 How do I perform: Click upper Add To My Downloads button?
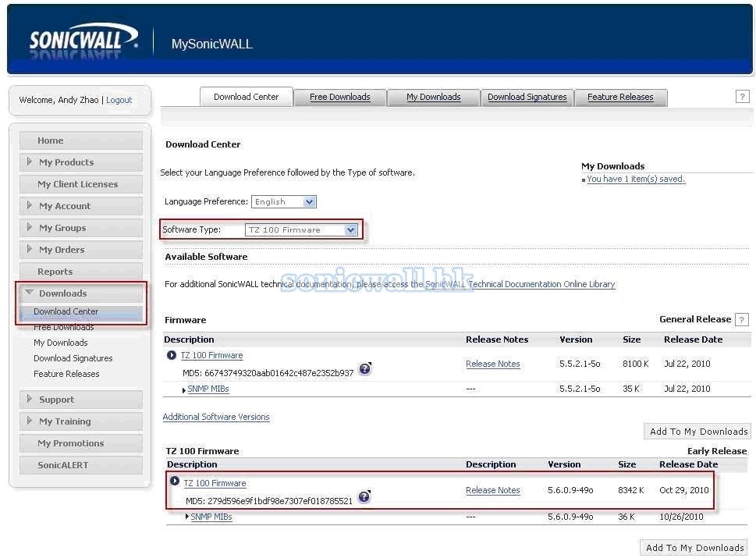pyautogui.click(x=697, y=431)
